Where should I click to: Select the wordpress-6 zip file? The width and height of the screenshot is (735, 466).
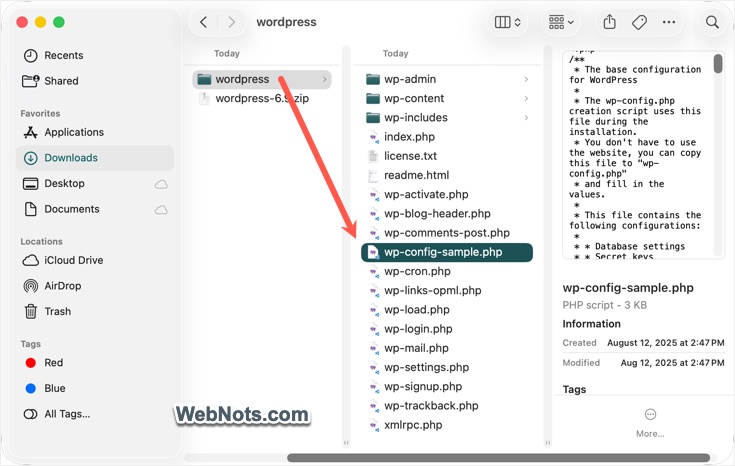(x=262, y=98)
